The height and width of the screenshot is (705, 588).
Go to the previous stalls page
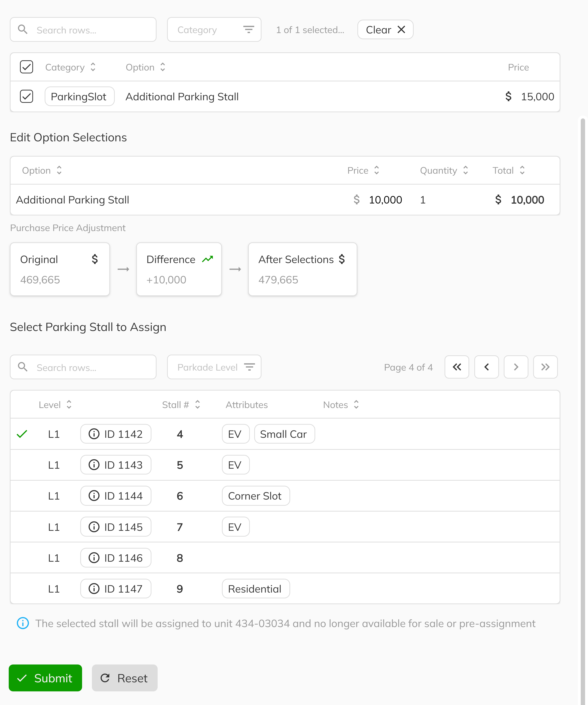(486, 367)
